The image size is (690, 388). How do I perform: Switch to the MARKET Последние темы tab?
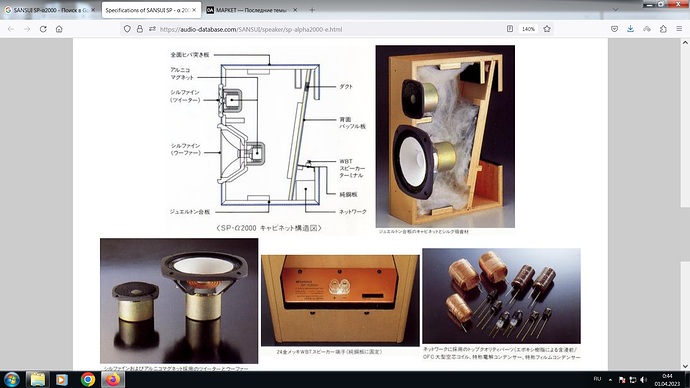point(252,10)
